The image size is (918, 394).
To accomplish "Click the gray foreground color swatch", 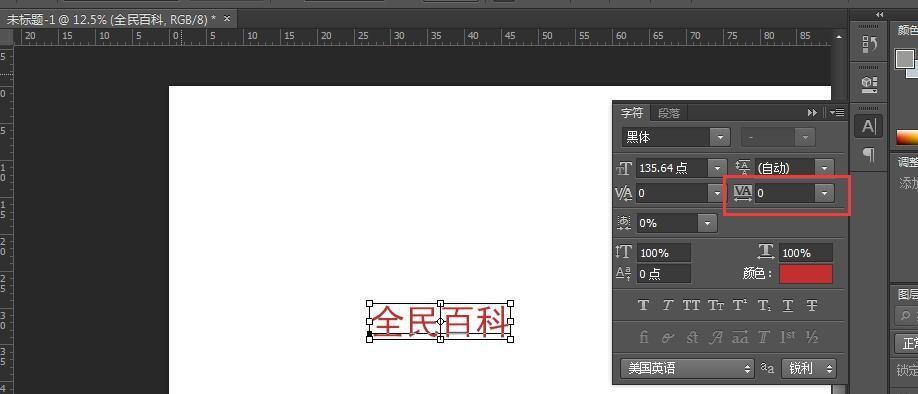I will [905, 59].
